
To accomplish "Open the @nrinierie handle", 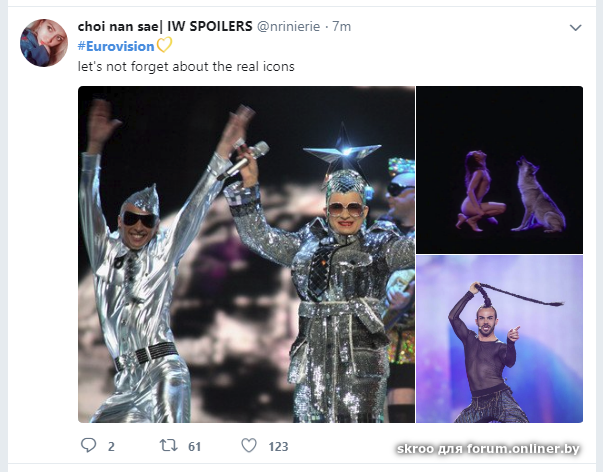I will (292, 26).
